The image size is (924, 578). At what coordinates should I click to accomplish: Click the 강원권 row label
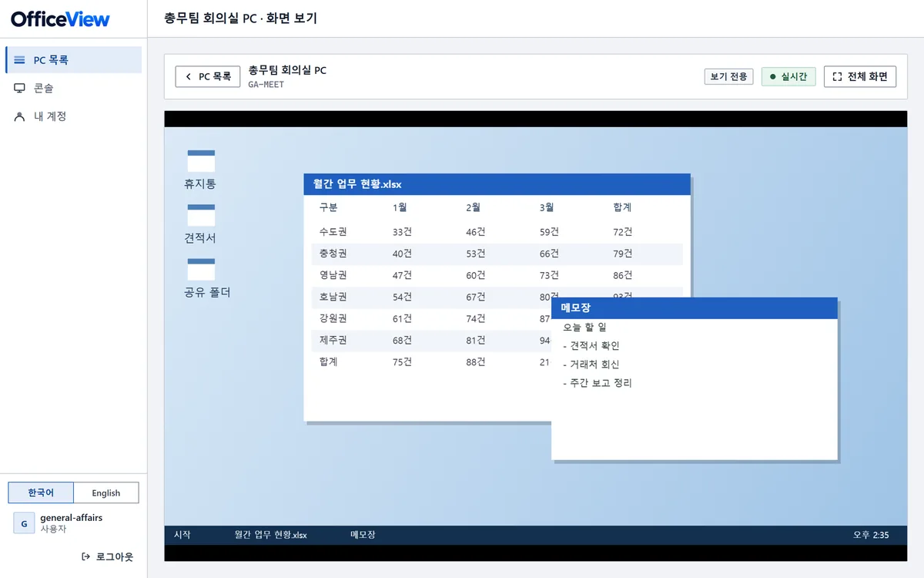333,318
